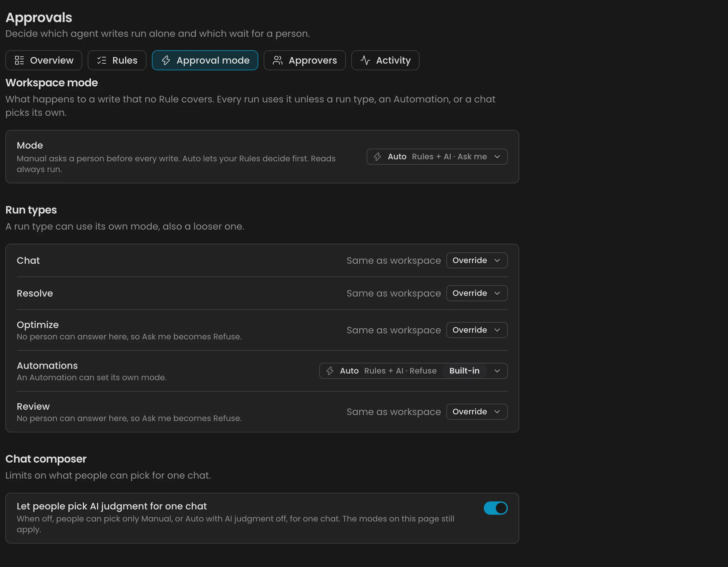The width and height of the screenshot is (728, 567).
Task: Click the Resolve run type label
Action: tap(35, 293)
